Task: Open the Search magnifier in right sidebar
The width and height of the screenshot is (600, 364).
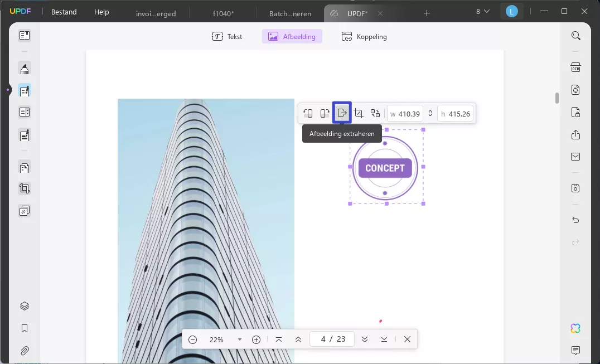Action: (575, 36)
